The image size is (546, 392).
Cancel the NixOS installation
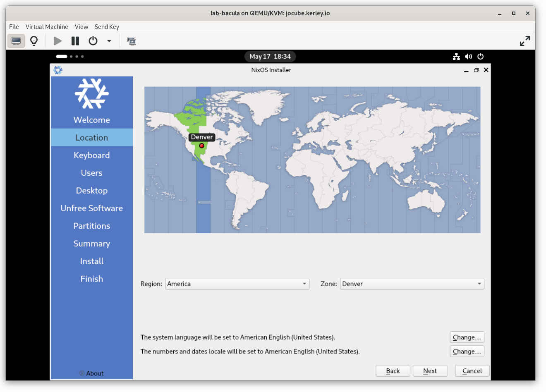coord(472,371)
